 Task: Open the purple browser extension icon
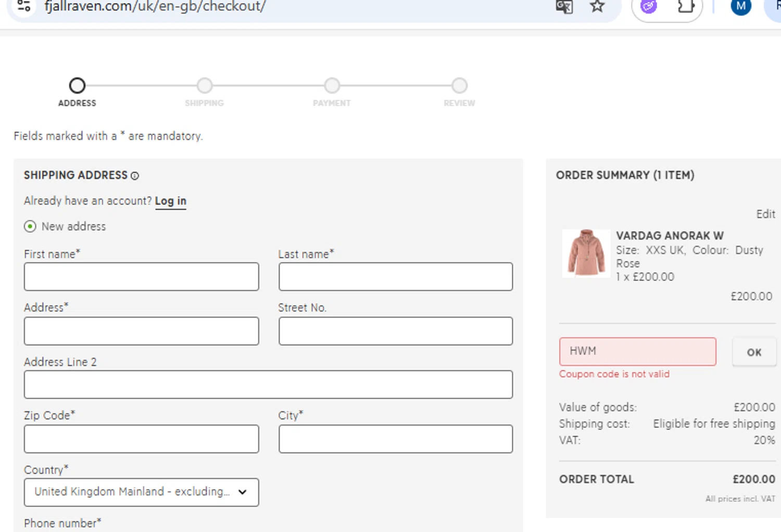(649, 6)
